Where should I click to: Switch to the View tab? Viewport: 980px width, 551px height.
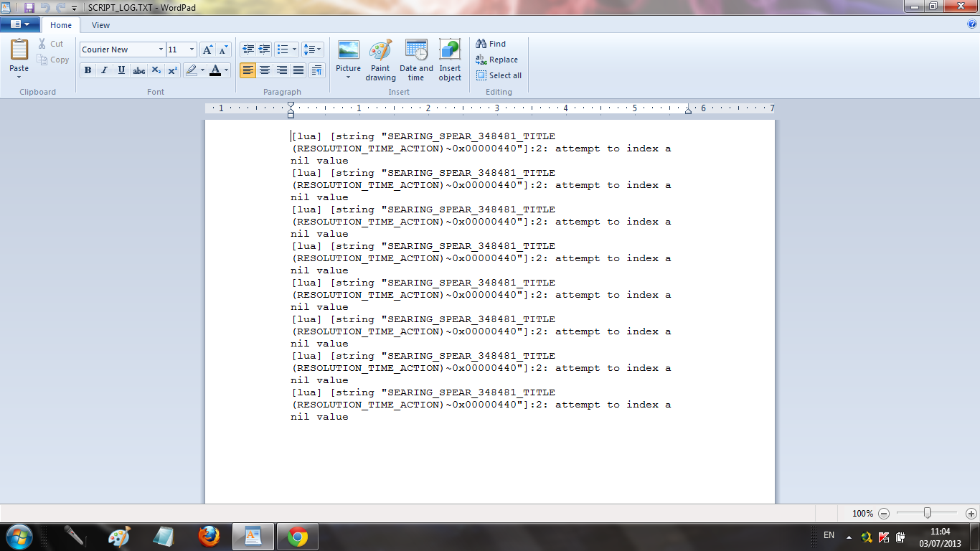(x=101, y=25)
